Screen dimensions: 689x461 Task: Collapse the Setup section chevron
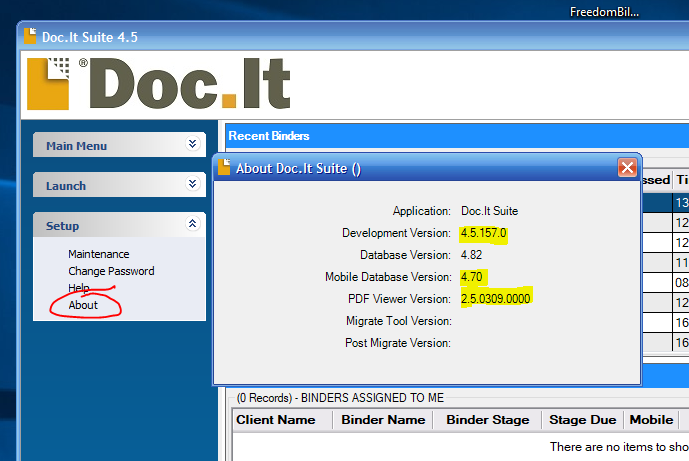click(x=192, y=224)
